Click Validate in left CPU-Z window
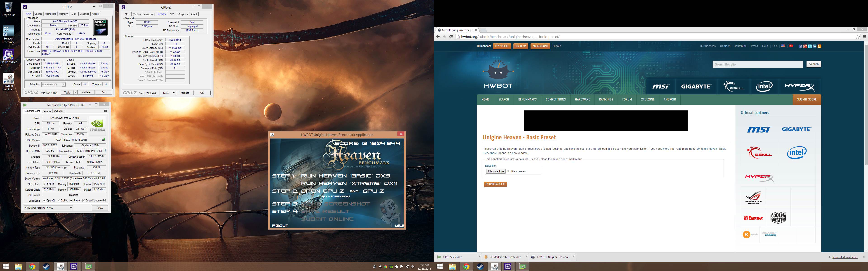 pos(86,92)
